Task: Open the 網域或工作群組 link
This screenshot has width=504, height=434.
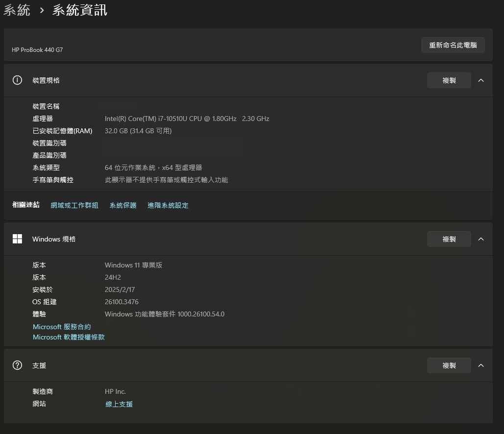Action: (x=74, y=205)
